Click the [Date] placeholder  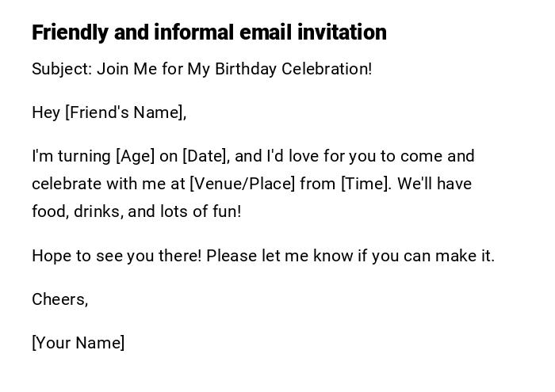(x=205, y=156)
